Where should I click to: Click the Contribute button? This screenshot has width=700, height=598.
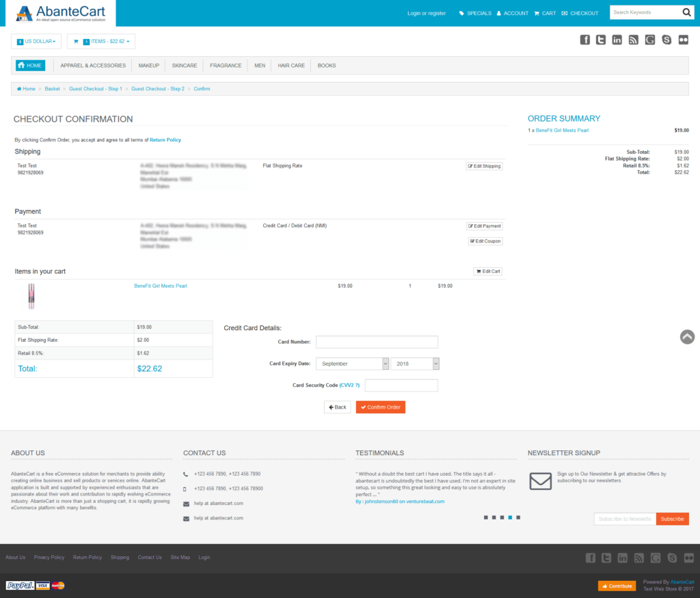point(617,586)
